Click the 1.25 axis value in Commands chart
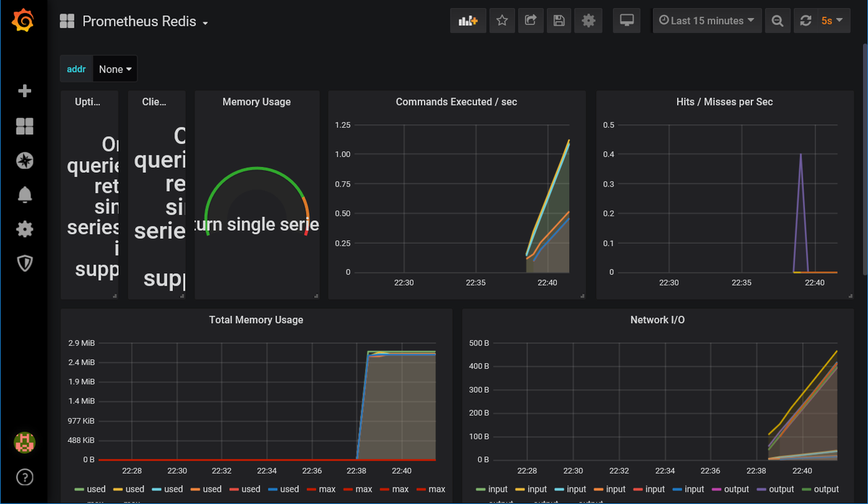This screenshot has height=504, width=868. pyautogui.click(x=343, y=125)
